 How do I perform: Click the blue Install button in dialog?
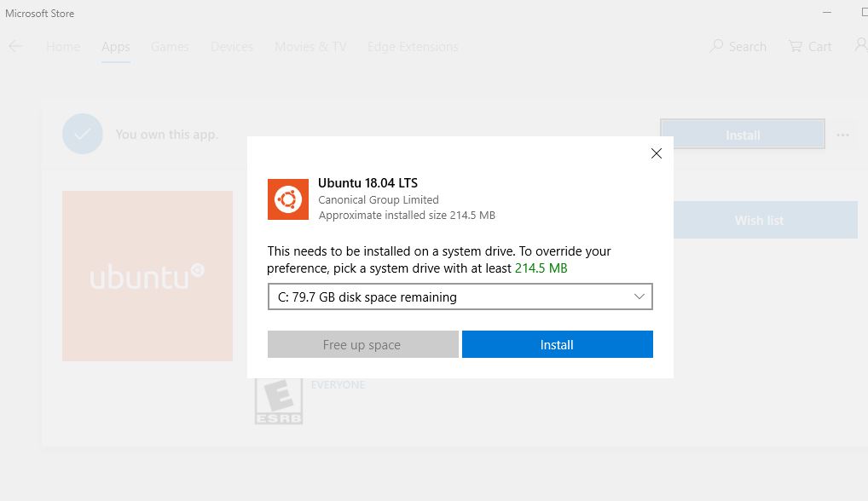pos(558,344)
